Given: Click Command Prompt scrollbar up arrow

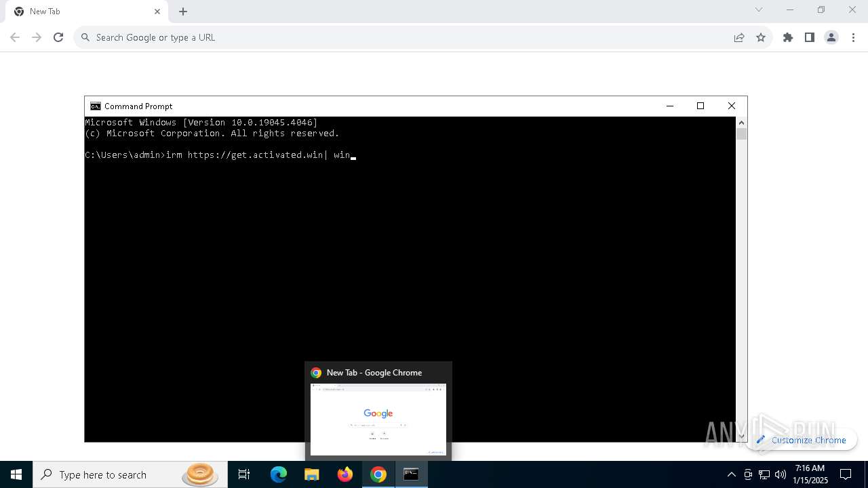Looking at the screenshot, I should pos(741,122).
